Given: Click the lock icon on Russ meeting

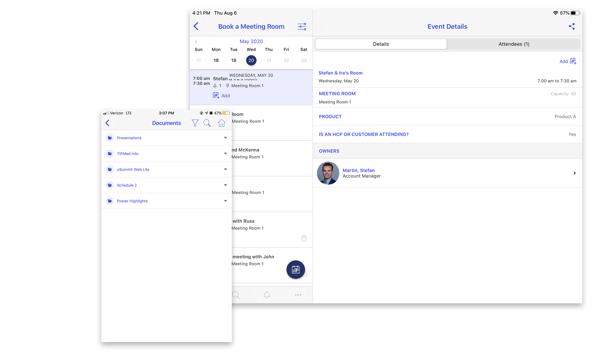Looking at the screenshot, I should [304, 238].
